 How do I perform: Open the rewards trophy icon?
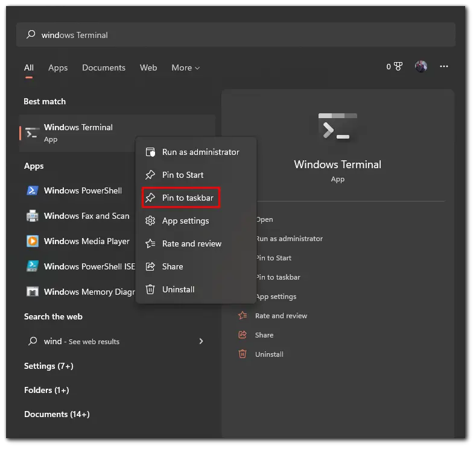(x=398, y=66)
